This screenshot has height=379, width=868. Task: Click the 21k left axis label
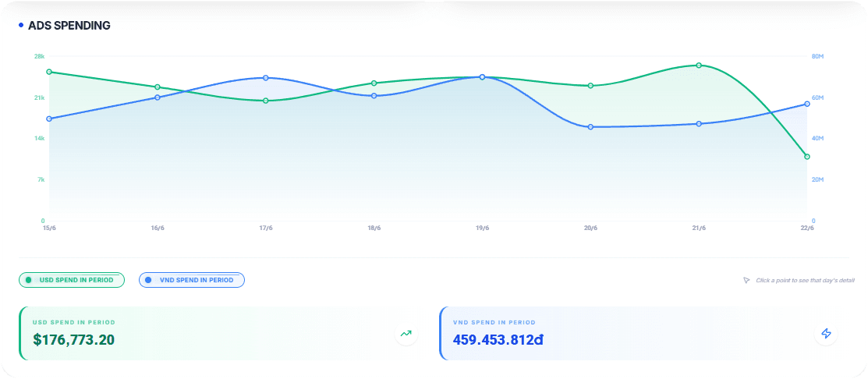[x=39, y=97]
